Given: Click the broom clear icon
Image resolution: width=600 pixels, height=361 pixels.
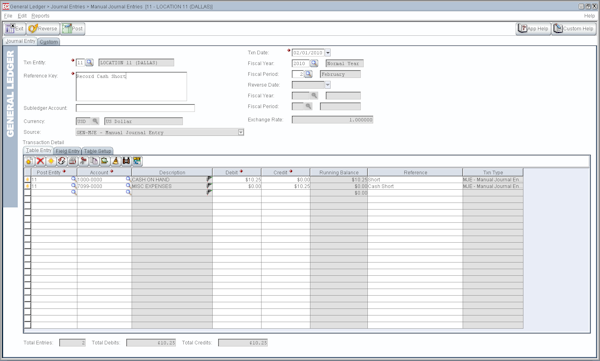Looking at the screenshot, I should (x=115, y=161).
